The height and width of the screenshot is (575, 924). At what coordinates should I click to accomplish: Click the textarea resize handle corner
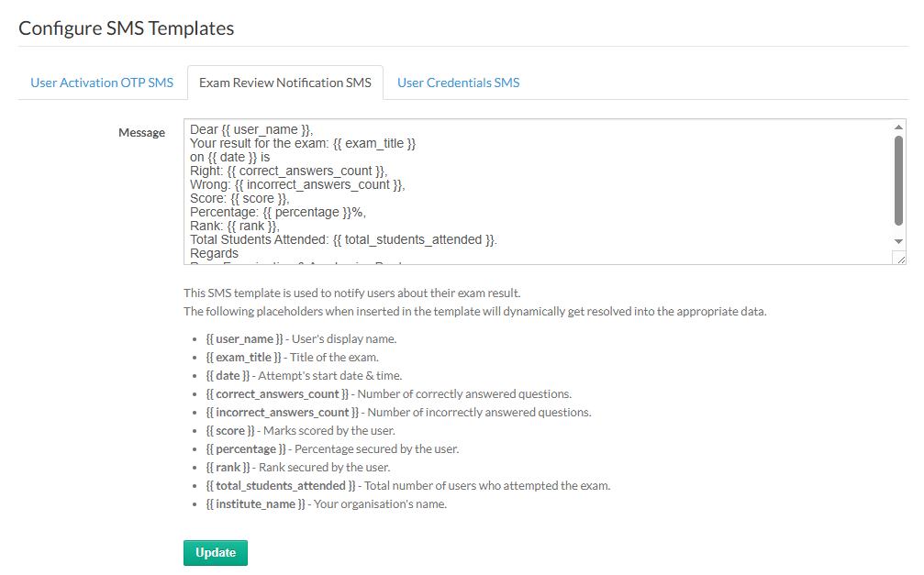[900, 259]
